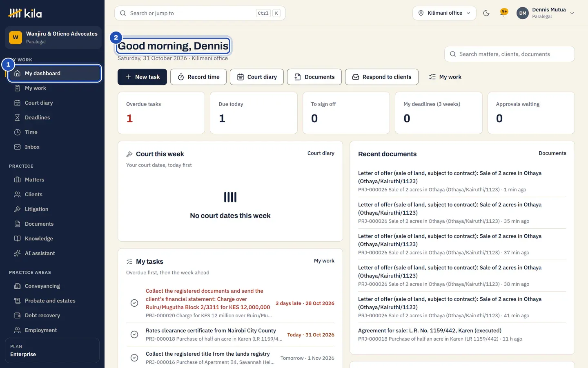Tick the lands registry title task circle
Image resolution: width=588 pixels, height=368 pixels.
(134, 358)
